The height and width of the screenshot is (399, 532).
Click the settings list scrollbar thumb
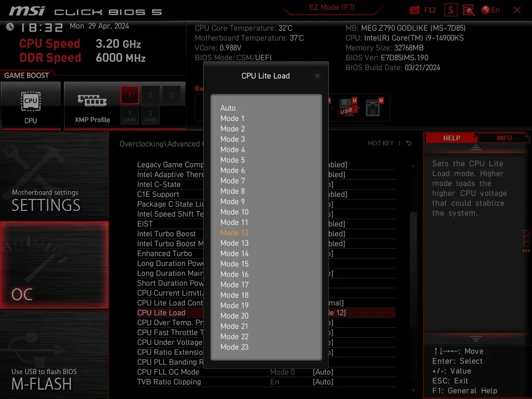tap(413, 270)
